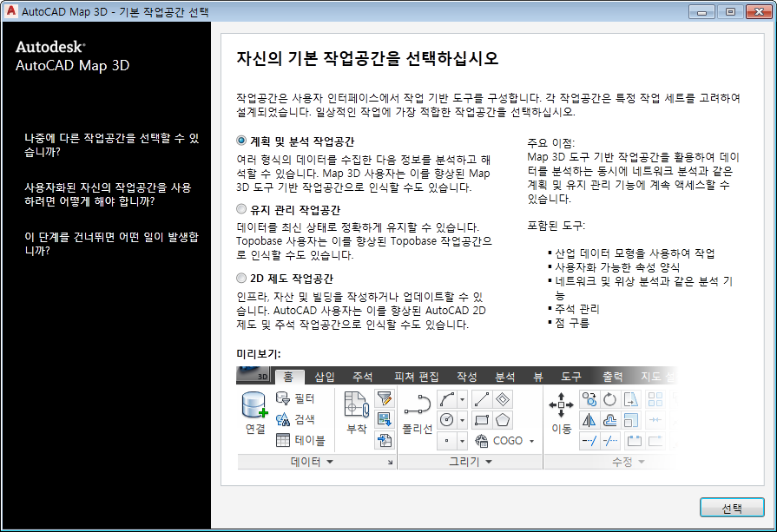Expand the 그리기 panel title dropdown
The image size is (777, 532).
[x=489, y=462]
